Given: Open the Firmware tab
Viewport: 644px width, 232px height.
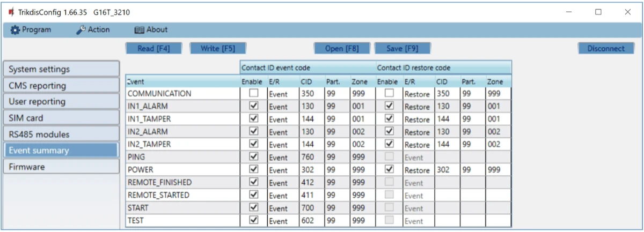Looking at the screenshot, I should click(x=61, y=167).
